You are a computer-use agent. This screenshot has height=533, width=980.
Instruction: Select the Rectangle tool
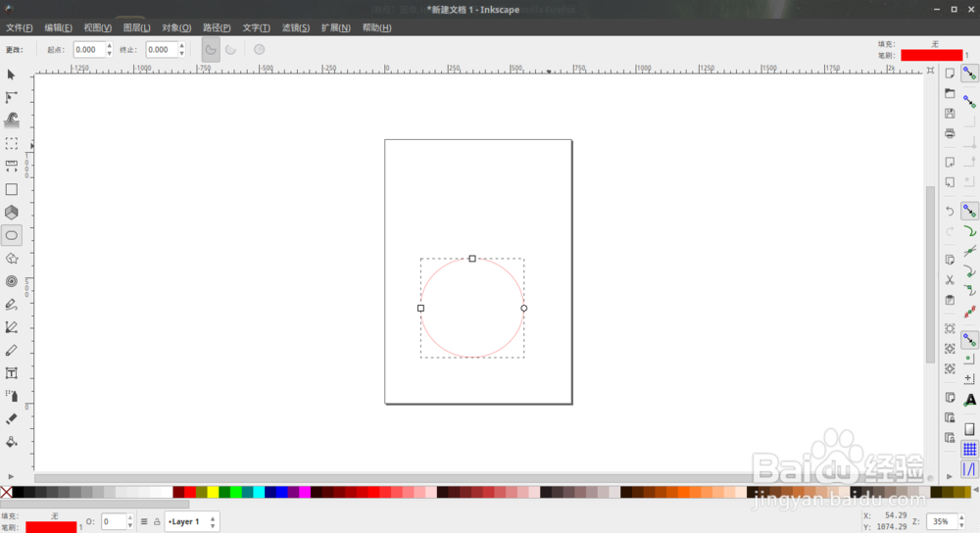(11, 189)
